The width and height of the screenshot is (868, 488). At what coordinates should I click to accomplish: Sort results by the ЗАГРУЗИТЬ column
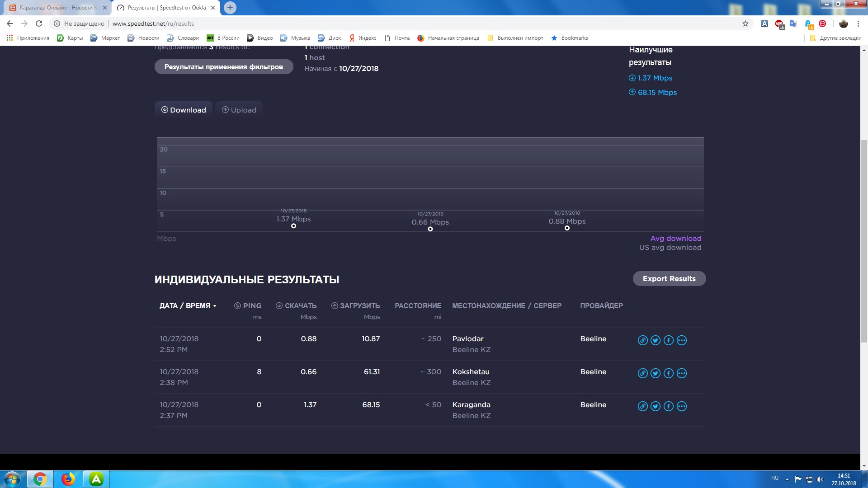355,306
